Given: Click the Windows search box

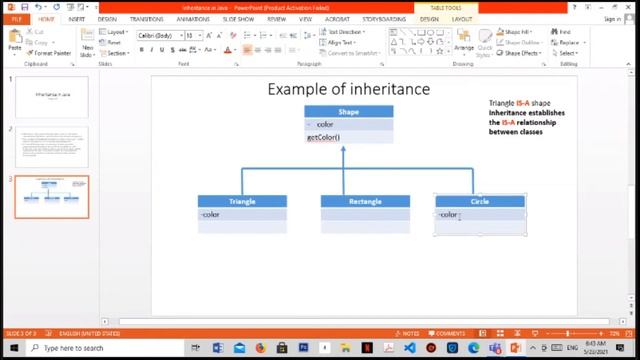Looking at the screenshot, I should pyautogui.click(x=106, y=348).
